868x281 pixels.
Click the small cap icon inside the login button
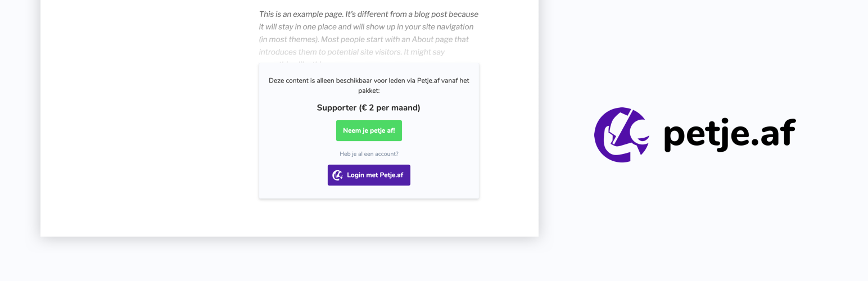(x=337, y=175)
